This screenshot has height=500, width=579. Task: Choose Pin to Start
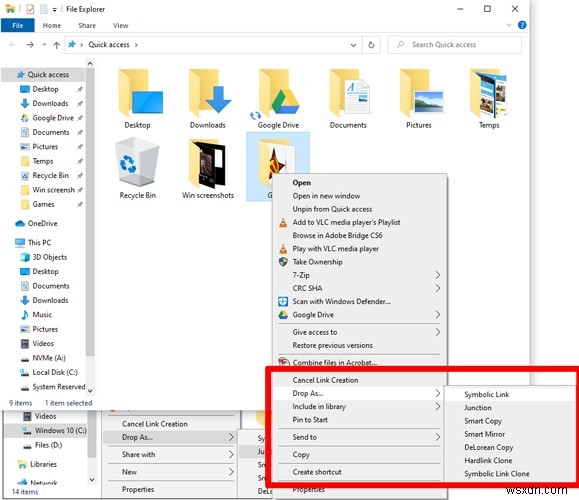(x=310, y=419)
